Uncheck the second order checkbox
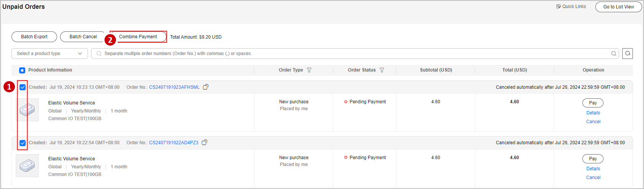This screenshot has height=189, width=644. (x=23, y=143)
